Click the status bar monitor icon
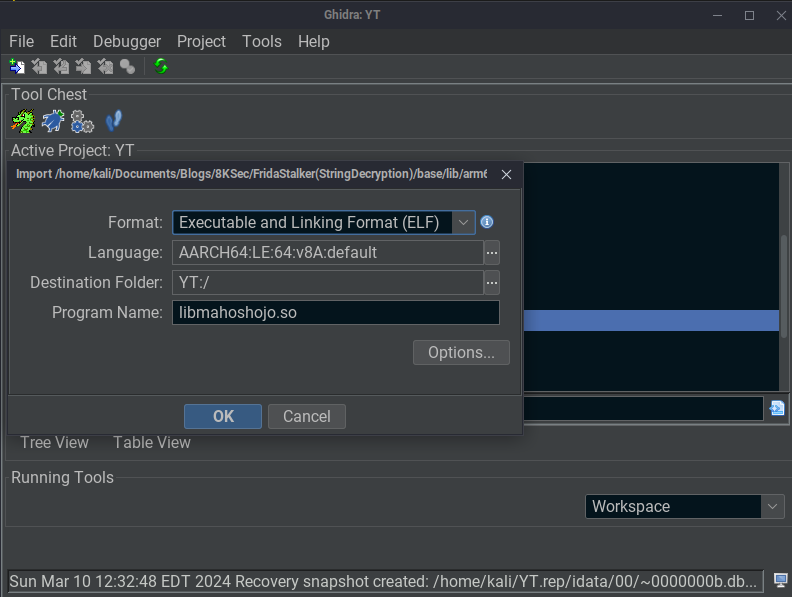Image resolution: width=792 pixels, height=597 pixels. pos(780,580)
